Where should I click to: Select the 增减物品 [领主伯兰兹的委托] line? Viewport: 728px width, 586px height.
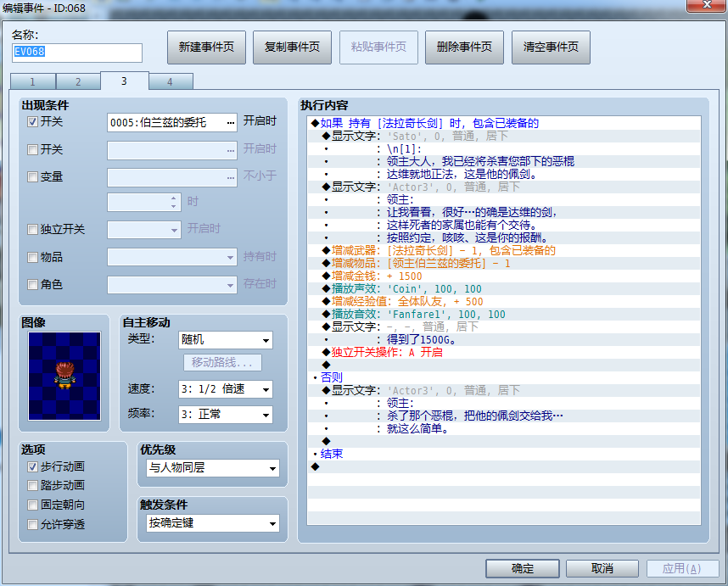[504, 264]
